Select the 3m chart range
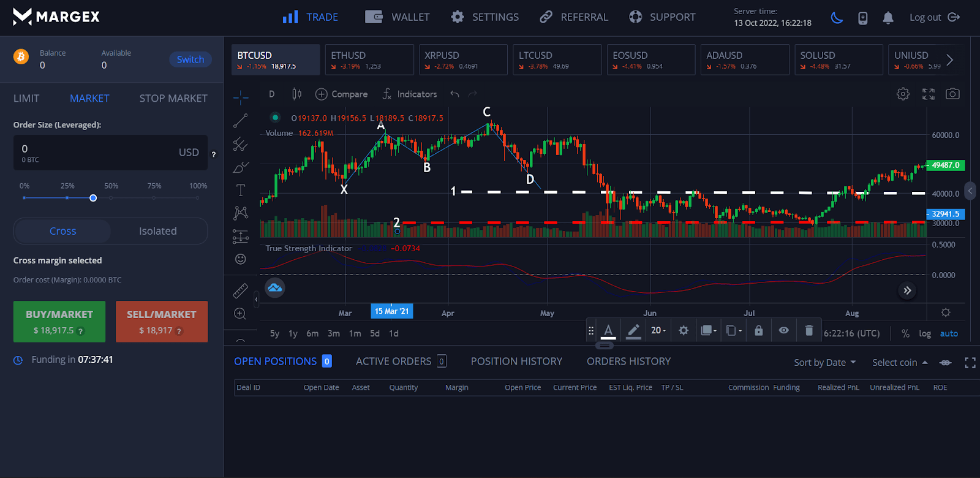Image resolution: width=980 pixels, height=478 pixels. click(x=334, y=333)
